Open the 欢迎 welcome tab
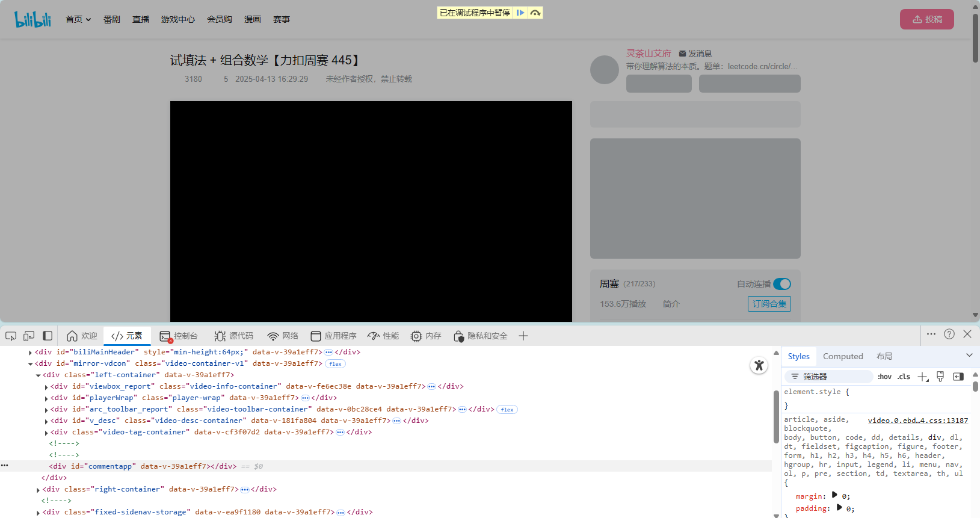The height and width of the screenshot is (518, 980). point(82,336)
